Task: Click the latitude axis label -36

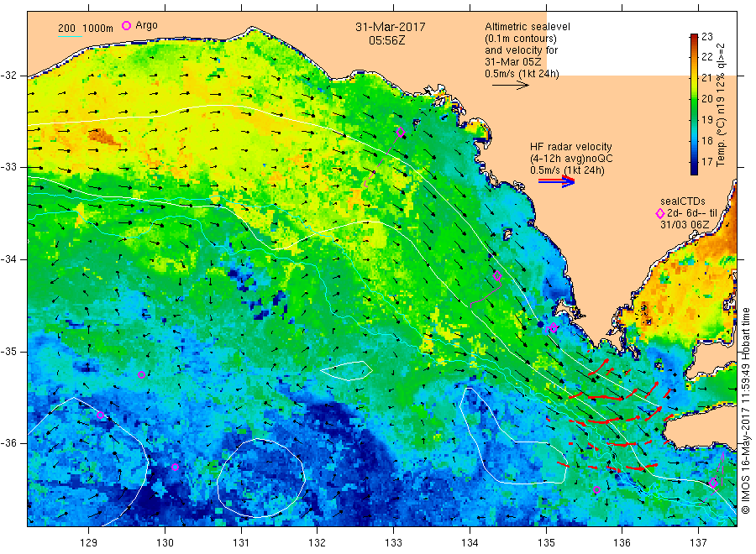Action: [9, 443]
